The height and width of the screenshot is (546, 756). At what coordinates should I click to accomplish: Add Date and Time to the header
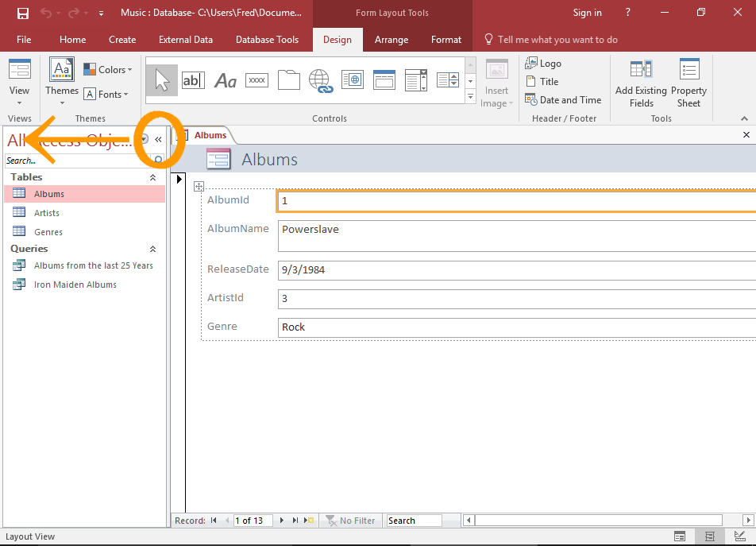click(563, 100)
